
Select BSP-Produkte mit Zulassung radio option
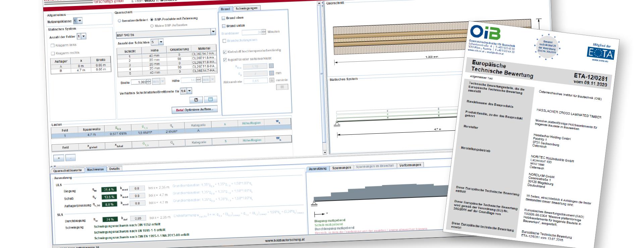coord(152,19)
